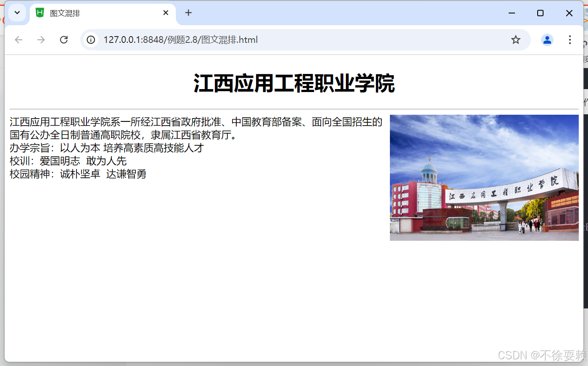Open the tab search dropdown arrow
The width and height of the screenshot is (588, 366).
point(17,13)
